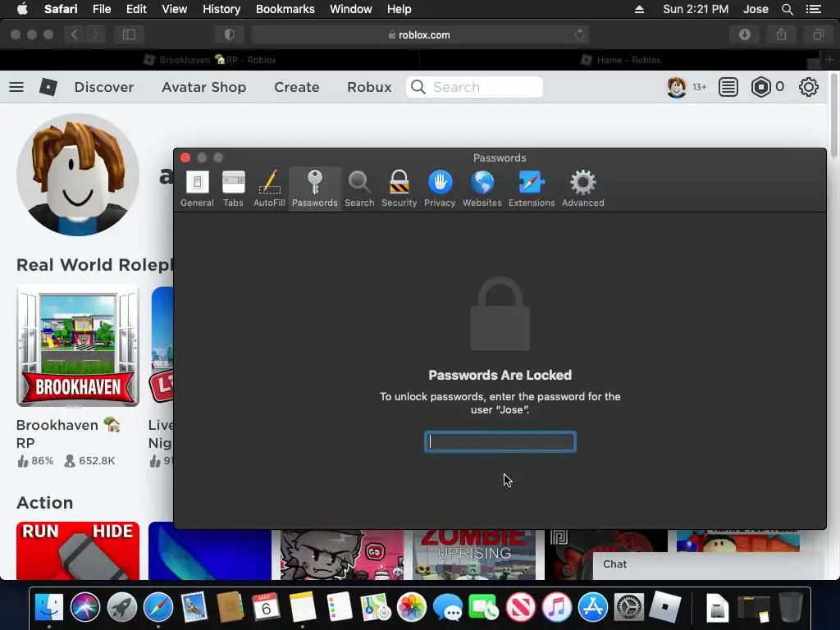This screenshot has width=840, height=630.
Task: Open the Zombie Uprising game thumbnail
Action: click(x=474, y=555)
